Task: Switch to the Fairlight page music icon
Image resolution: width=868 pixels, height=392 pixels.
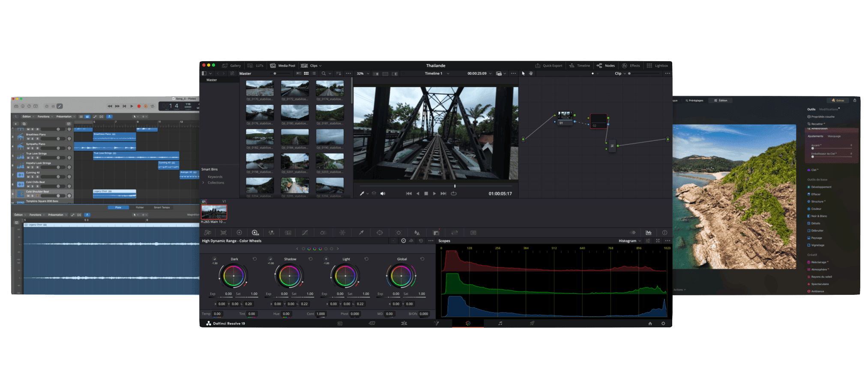Action: 500,324
